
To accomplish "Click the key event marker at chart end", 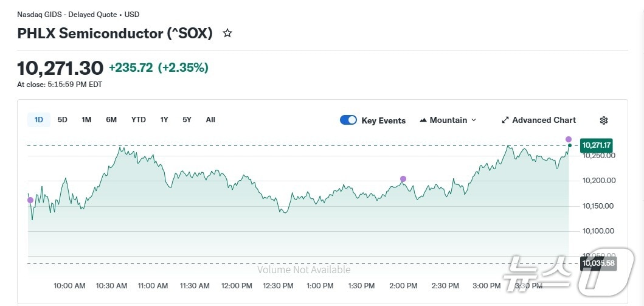I will click(569, 139).
